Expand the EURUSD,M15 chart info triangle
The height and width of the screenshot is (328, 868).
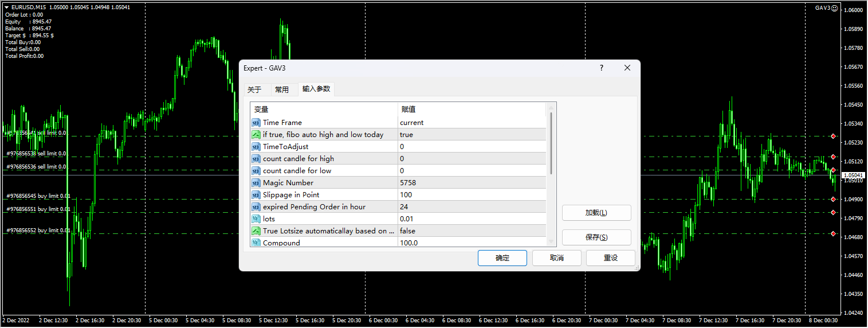6,7
